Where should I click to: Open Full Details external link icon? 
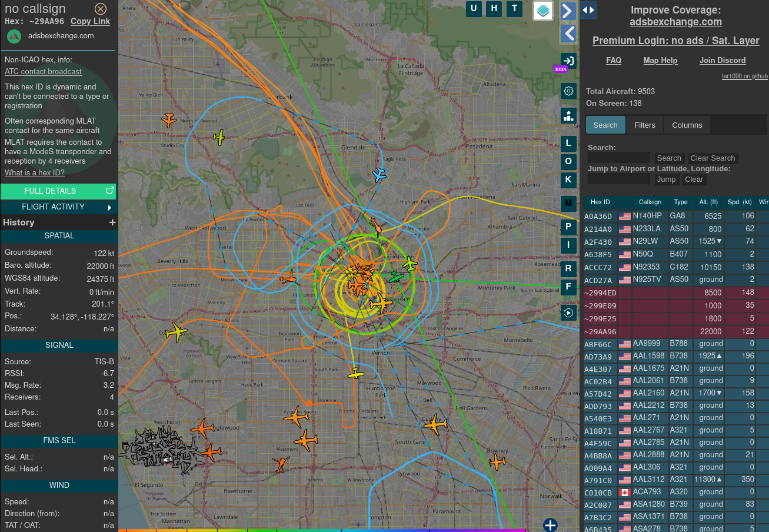point(109,191)
